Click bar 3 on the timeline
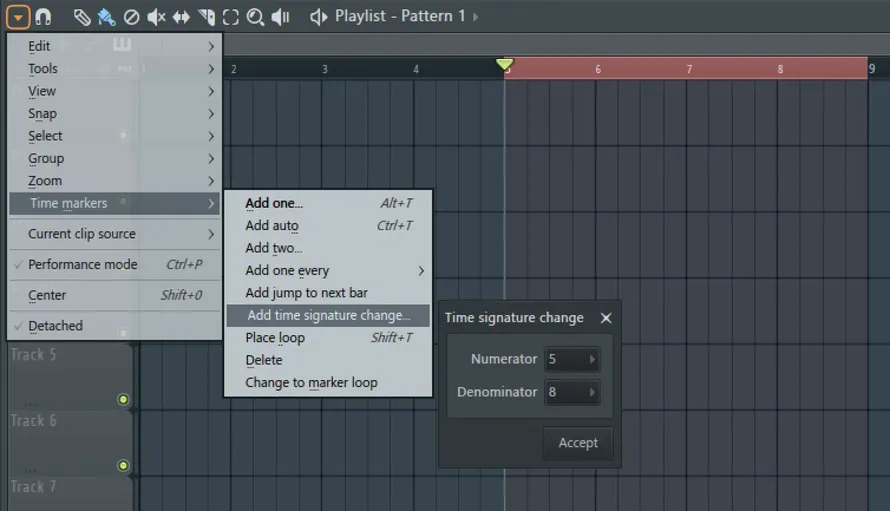Screen dimensions: 890x511 [x=325, y=69]
